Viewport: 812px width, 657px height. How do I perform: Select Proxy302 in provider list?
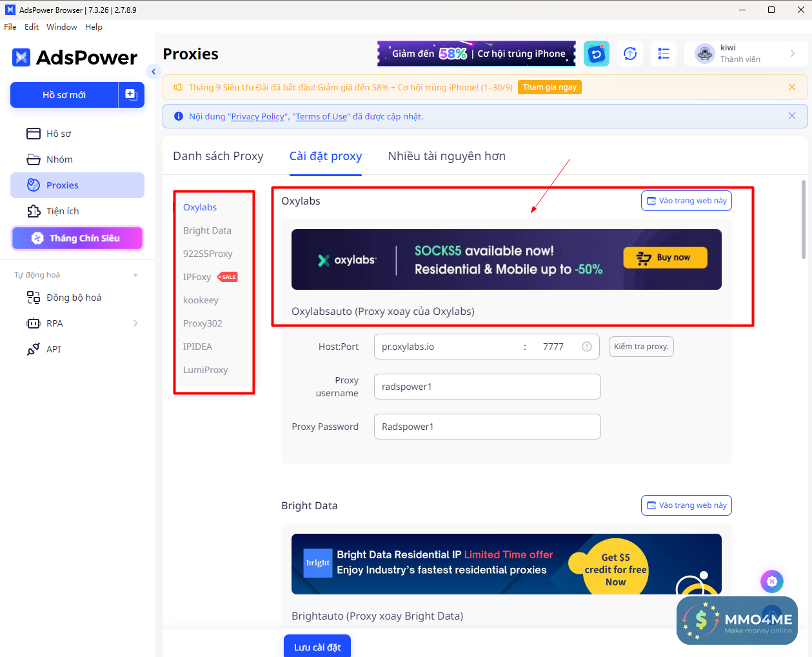pyautogui.click(x=203, y=323)
